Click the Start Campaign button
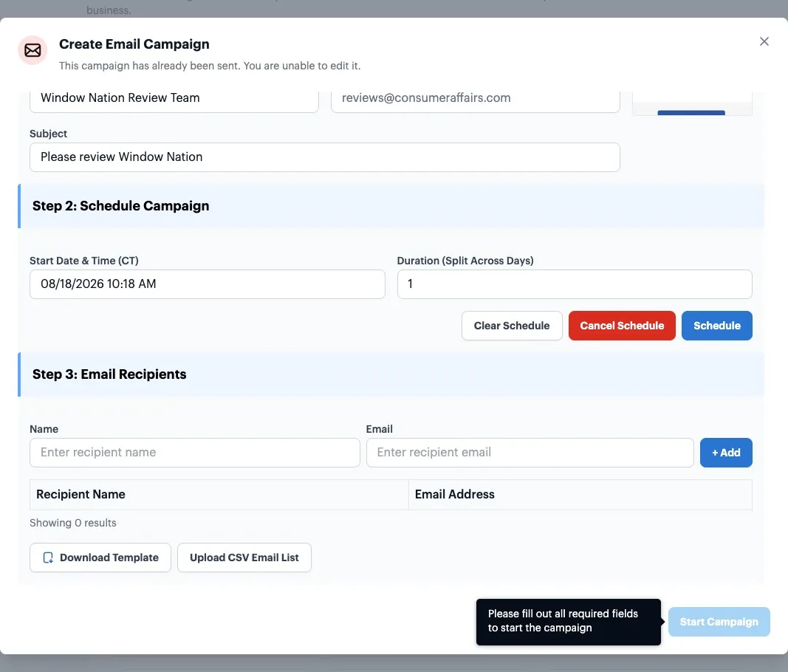The image size is (788, 672). (719, 623)
